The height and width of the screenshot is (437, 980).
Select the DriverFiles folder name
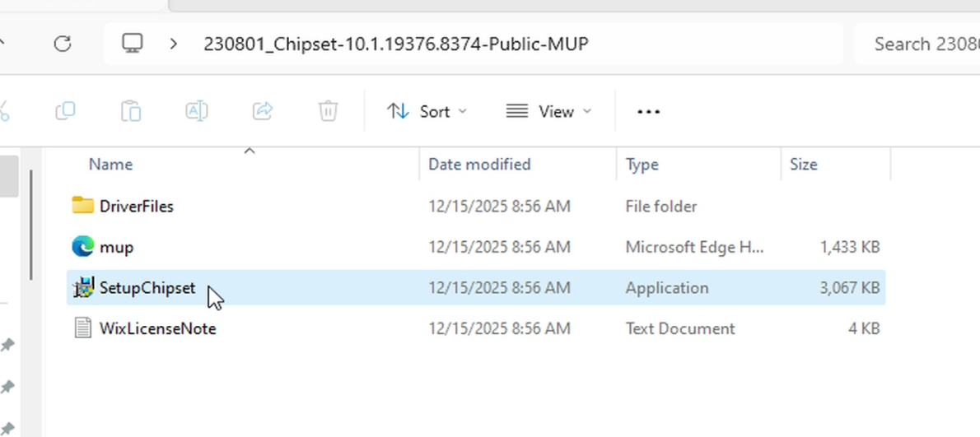[x=136, y=206]
